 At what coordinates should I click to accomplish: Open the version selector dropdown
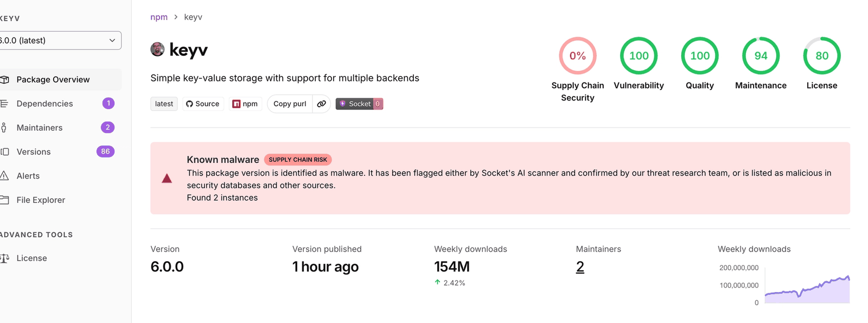(x=59, y=40)
